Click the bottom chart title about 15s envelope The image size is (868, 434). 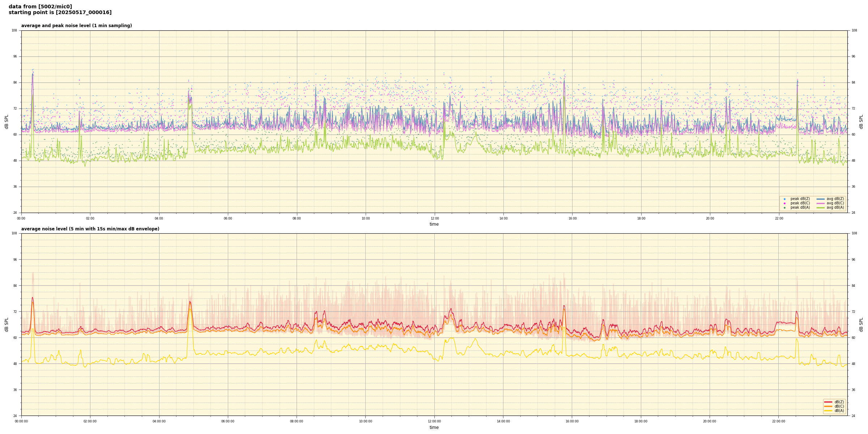point(90,229)
